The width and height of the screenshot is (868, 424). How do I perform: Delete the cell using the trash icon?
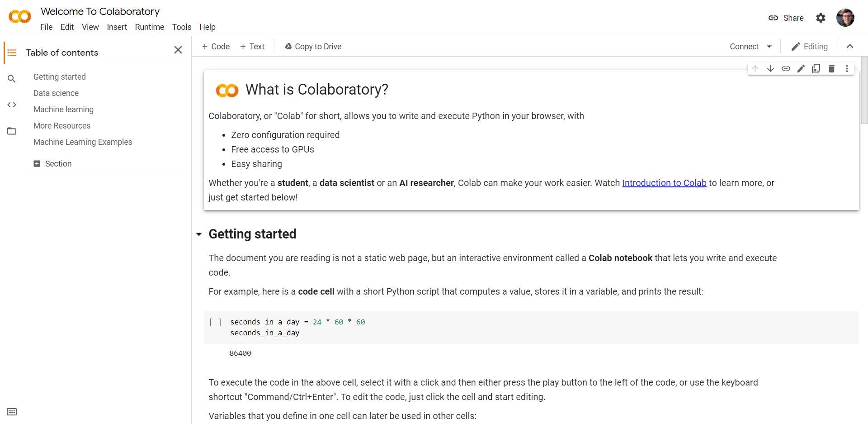click(x=831, y=69)
